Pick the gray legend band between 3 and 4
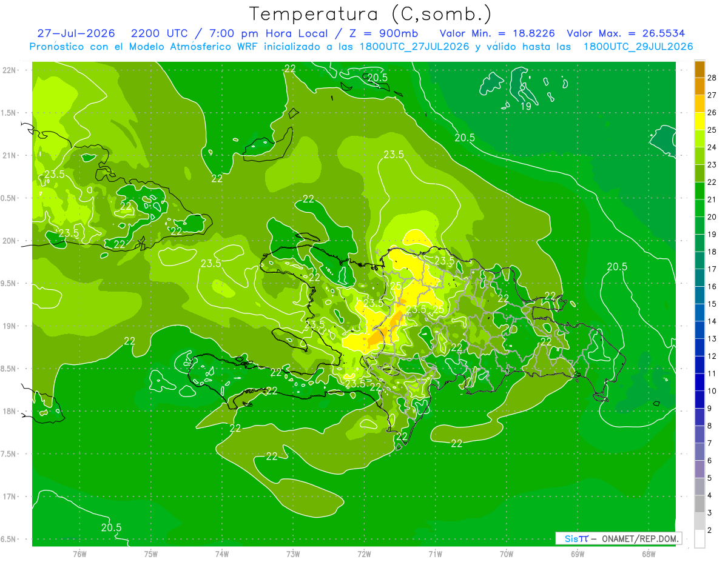This screenshot has width=728, height=562. tap(699, 504)
